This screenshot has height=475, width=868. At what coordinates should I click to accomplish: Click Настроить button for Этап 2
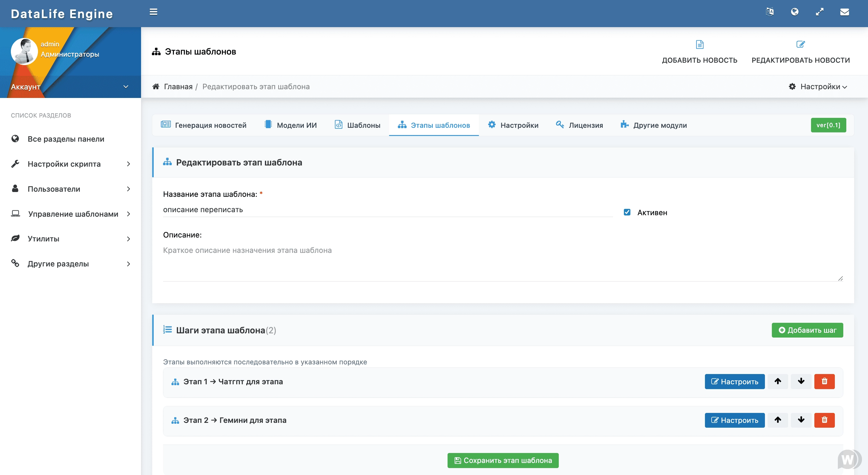pos(734,420)
